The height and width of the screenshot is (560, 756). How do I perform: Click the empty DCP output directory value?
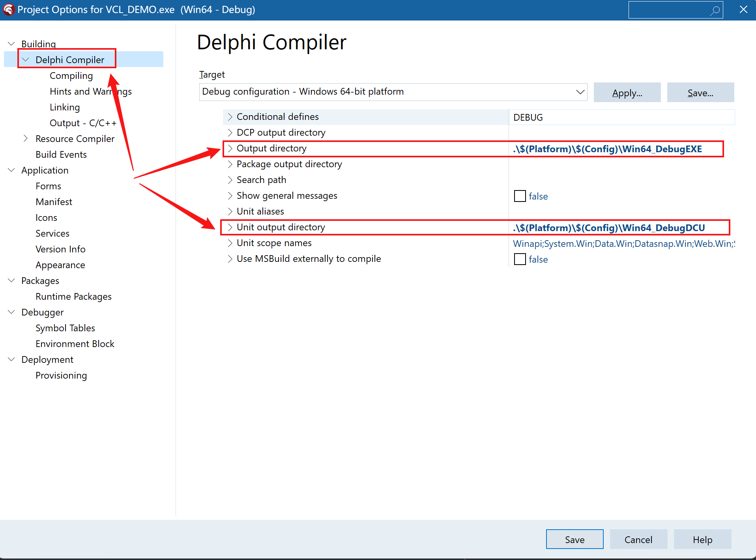[621, 133]
